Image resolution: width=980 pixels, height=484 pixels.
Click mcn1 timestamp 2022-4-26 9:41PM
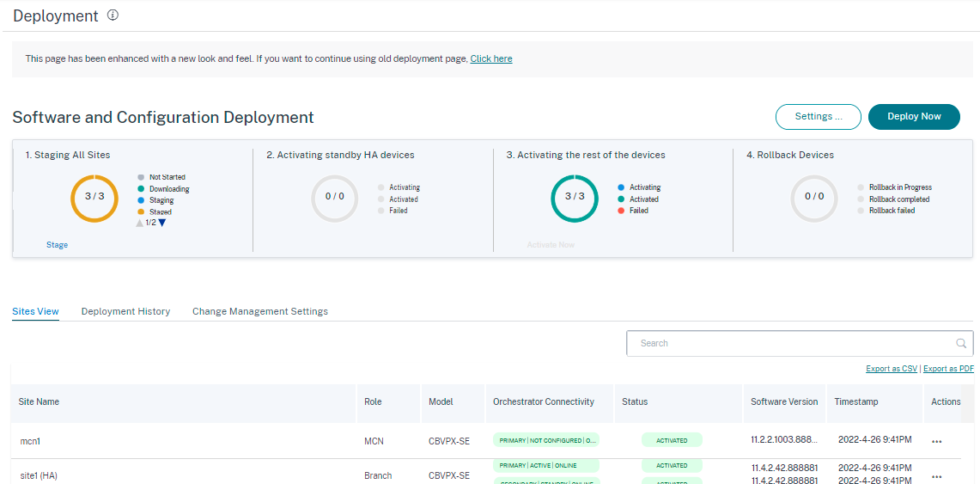tap(875, 439)
